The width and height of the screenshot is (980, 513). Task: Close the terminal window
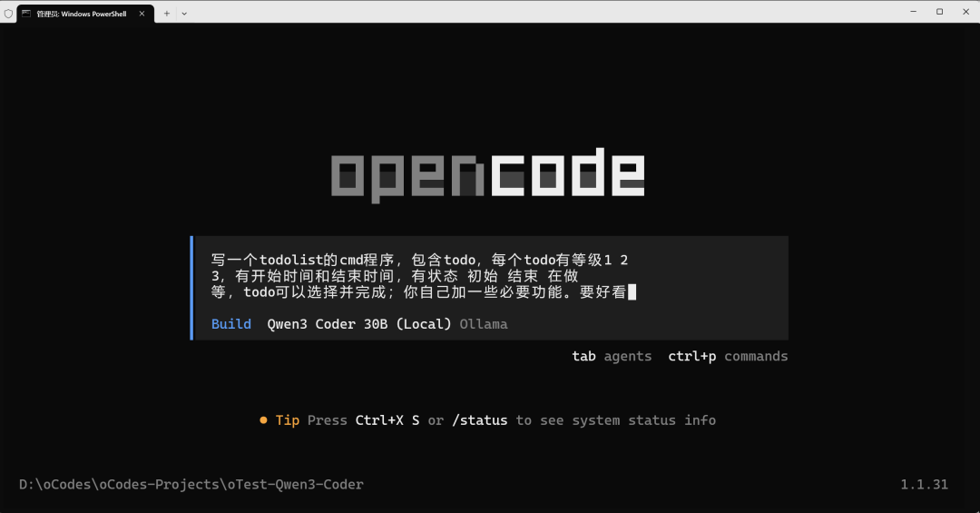965,11
